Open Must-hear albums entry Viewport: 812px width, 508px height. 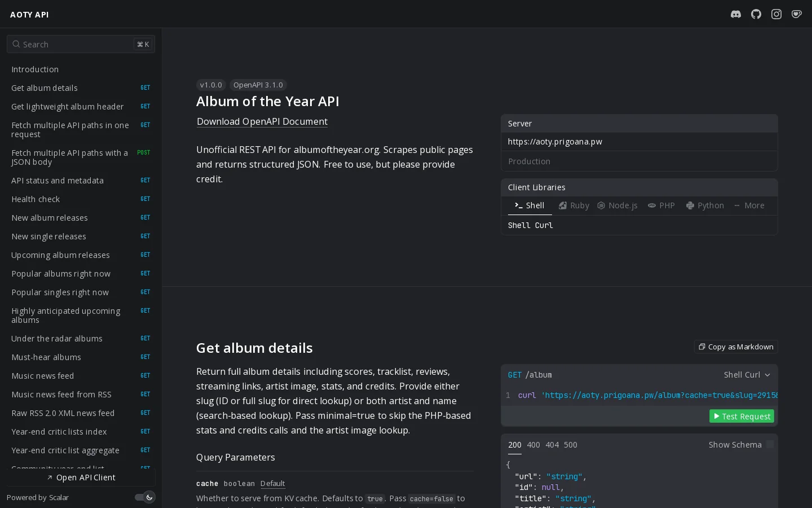coord(81,357)
